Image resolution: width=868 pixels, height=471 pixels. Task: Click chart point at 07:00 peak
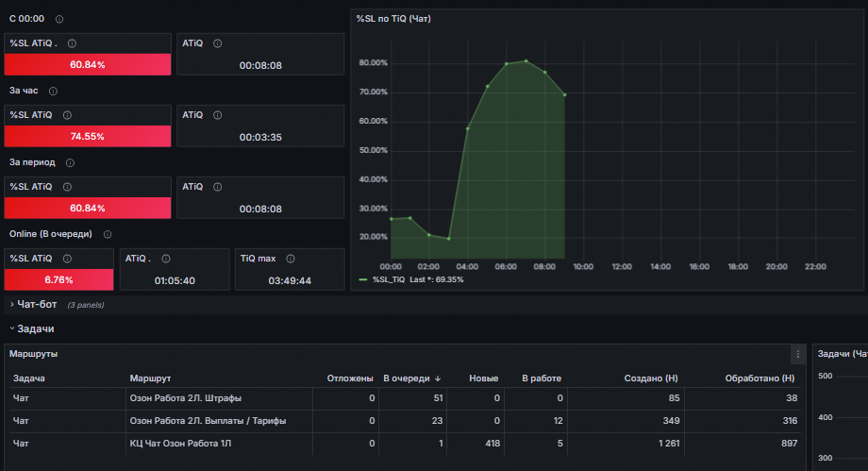coord(526,61)
